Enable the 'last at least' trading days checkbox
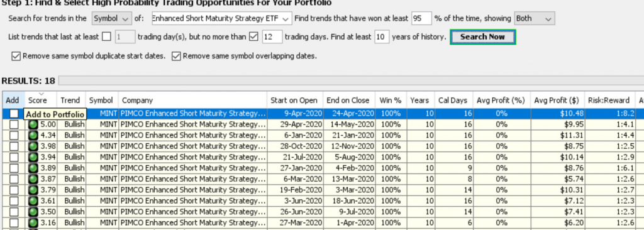Image resolution: width=644 pixels, height=230 pixels. [x=106, y=37]
